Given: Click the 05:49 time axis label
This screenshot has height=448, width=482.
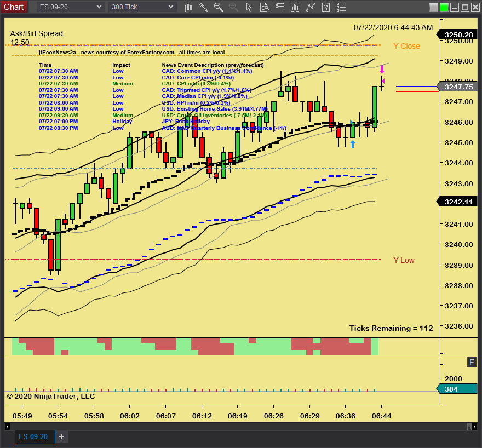Looking at the screenshot, I should coord(22,416).
